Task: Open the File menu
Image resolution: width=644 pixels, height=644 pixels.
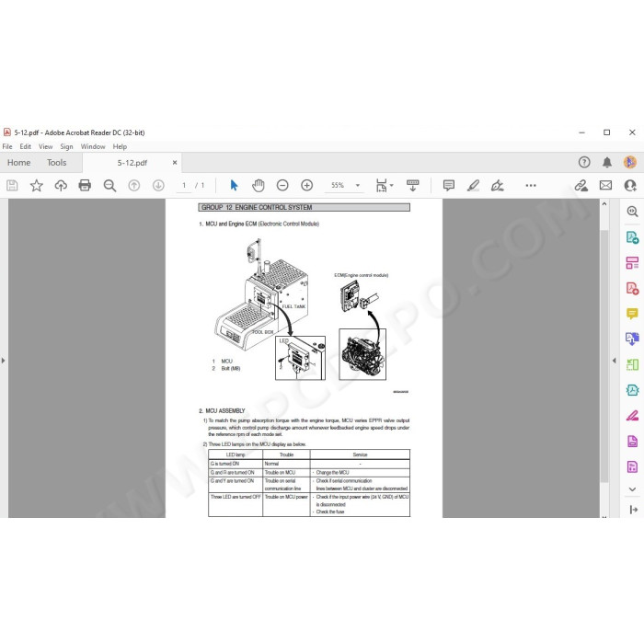Action: click(x=7, y=146)
